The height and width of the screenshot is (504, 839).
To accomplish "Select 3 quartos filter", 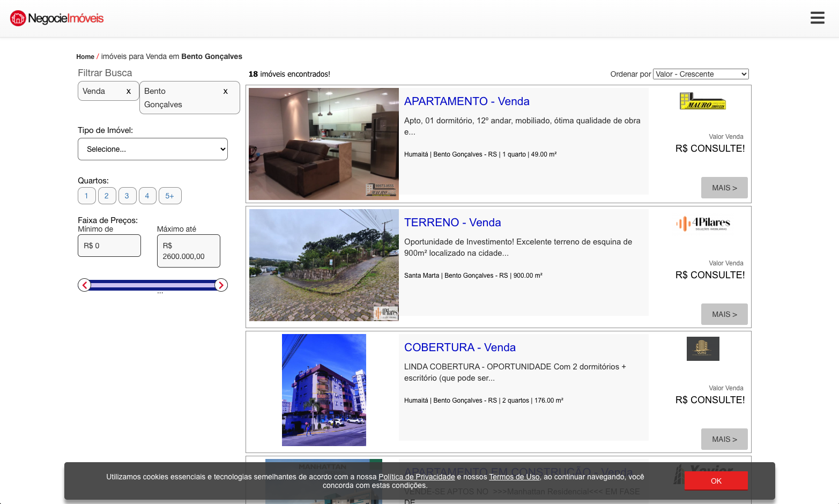I will click(x=127, y=196).
